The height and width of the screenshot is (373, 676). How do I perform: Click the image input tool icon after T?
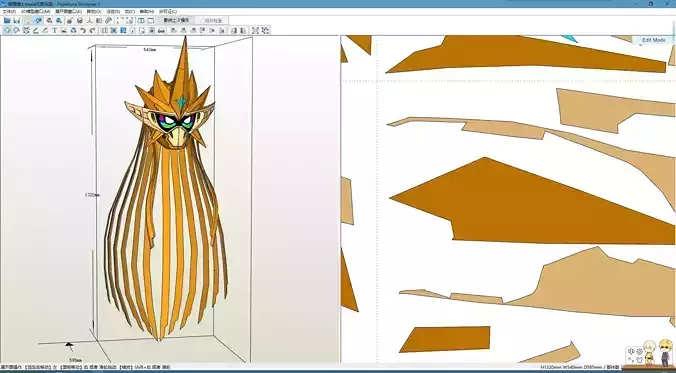click(64, 31)
